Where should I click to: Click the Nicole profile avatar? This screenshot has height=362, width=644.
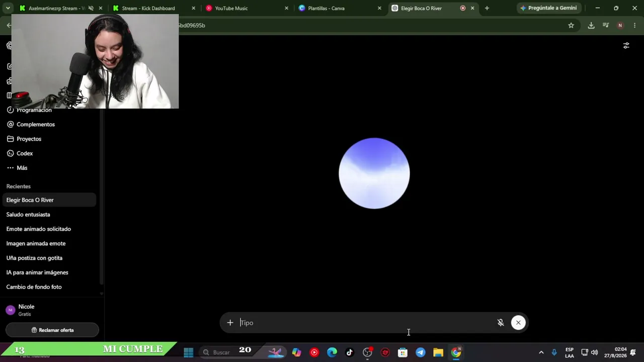[x=11, y=310]
